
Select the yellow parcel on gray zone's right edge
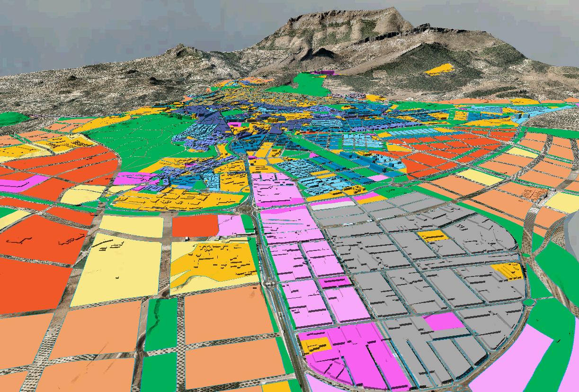508,271
